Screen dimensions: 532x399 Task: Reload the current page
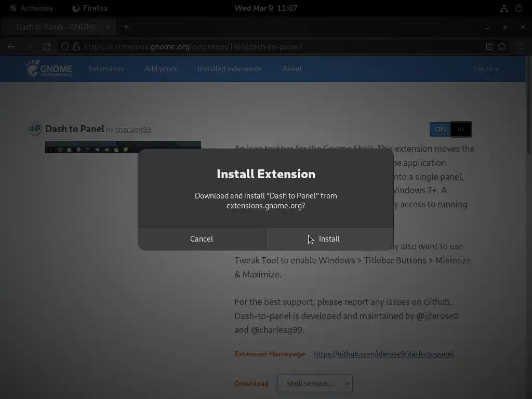click(47, 47)
